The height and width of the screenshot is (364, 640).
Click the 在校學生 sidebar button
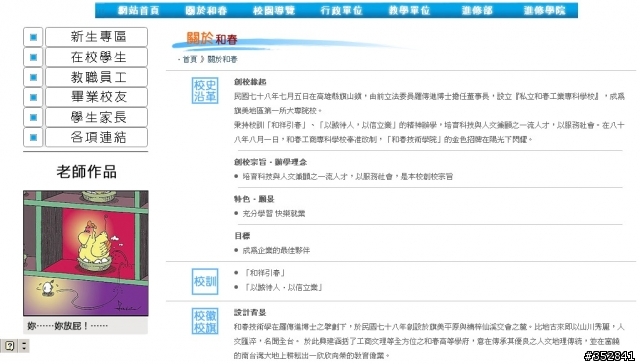tap(96, 57)
